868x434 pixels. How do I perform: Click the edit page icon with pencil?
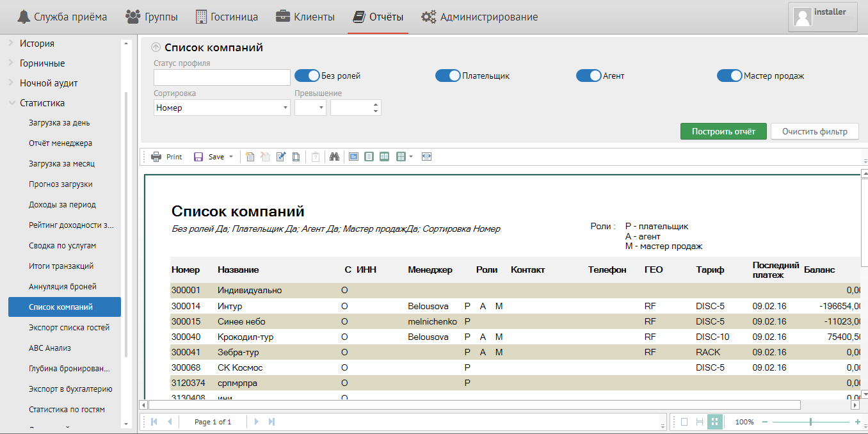click(280, 157)
